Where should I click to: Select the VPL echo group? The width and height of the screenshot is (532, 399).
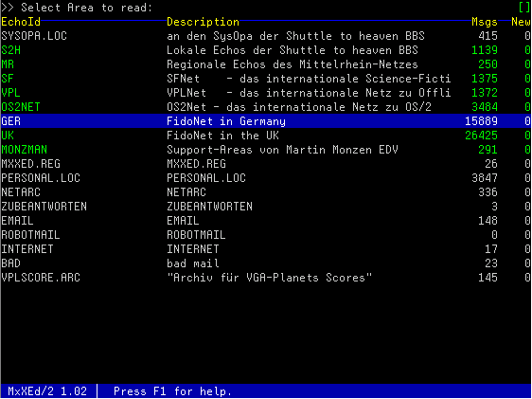pos(10,93)
